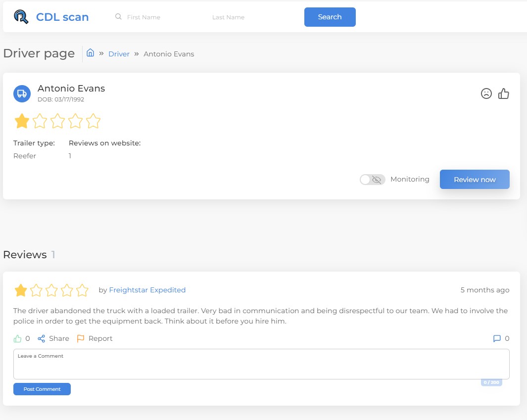Like the Freightstar Expedited review
Viewport: 527px width, 420px height.
pyautogui.click(x=18, y=339)
